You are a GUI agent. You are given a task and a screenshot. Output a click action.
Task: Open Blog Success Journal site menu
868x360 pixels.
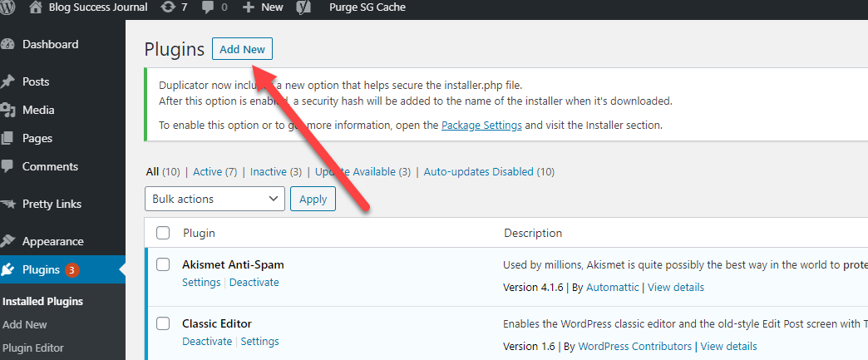[88, 7]
